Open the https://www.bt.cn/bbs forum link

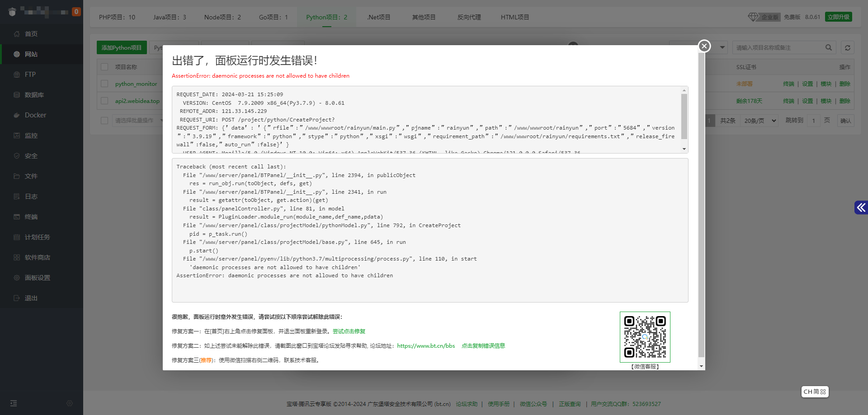[426, 345]
